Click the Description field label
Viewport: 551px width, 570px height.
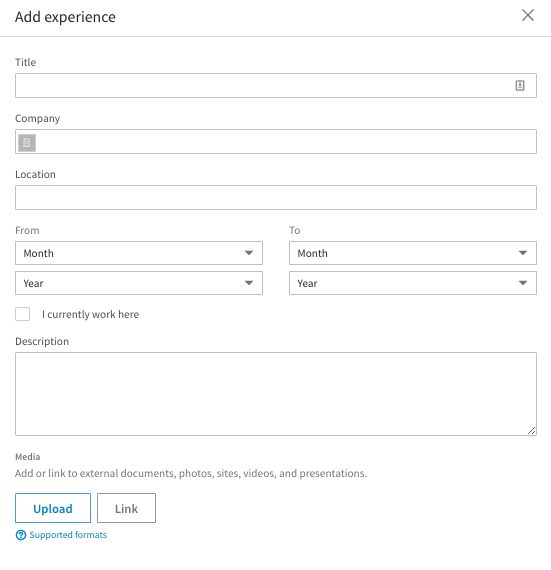pyautogui.click(x=42, y=342)
